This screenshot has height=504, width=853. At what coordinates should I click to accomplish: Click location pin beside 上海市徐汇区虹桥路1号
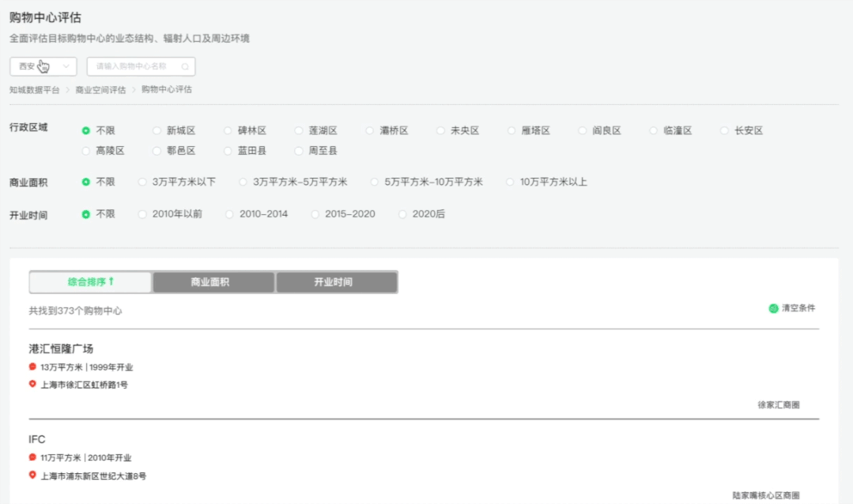point(32,385)
